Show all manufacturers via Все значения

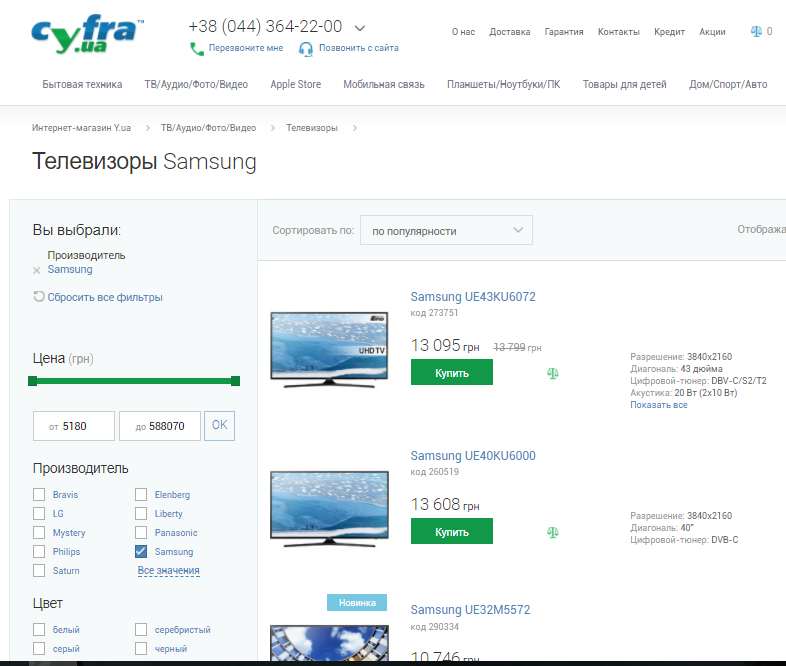[168, 570]
